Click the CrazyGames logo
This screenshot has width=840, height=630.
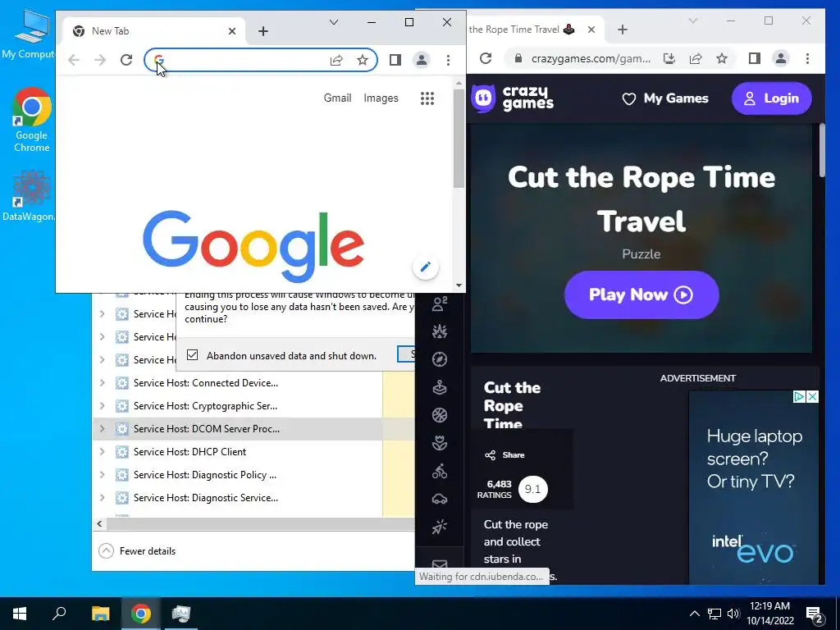click(512, 98)
